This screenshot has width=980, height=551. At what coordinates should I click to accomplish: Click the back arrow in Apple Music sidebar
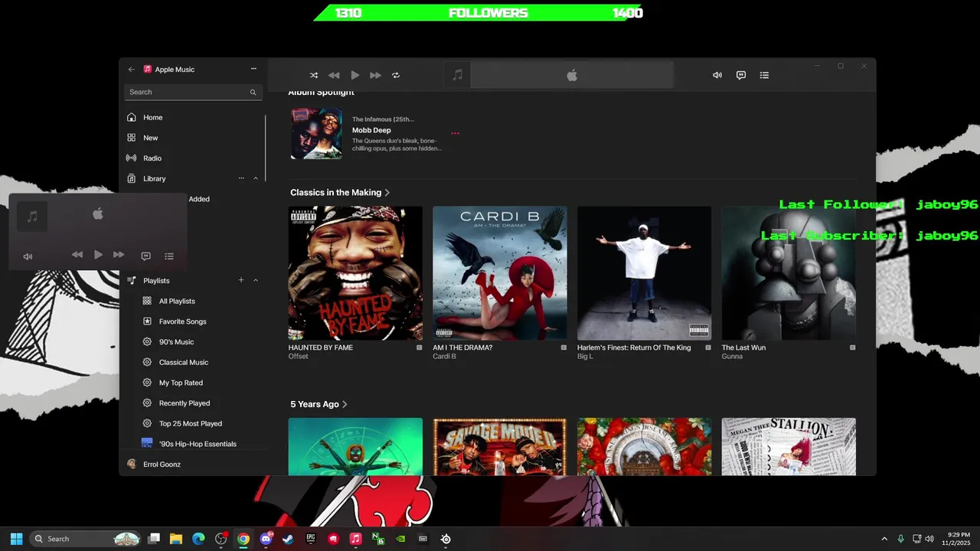[132, 69]
